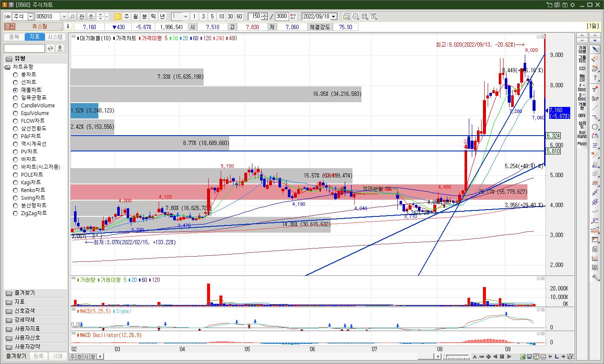Select the Kagi차트 radio option

point(15,182)
